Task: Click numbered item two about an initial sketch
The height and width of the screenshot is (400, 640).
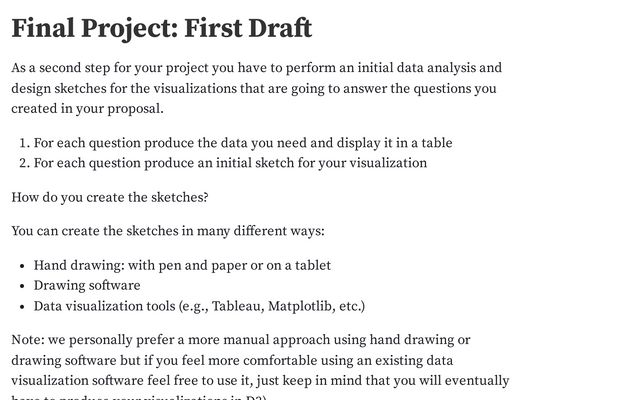Action: tap(230, 163)
